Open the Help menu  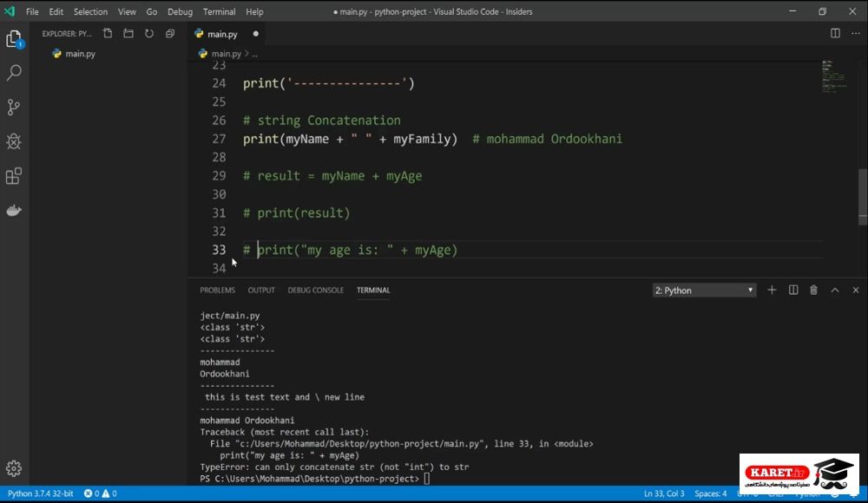point(254,11)
